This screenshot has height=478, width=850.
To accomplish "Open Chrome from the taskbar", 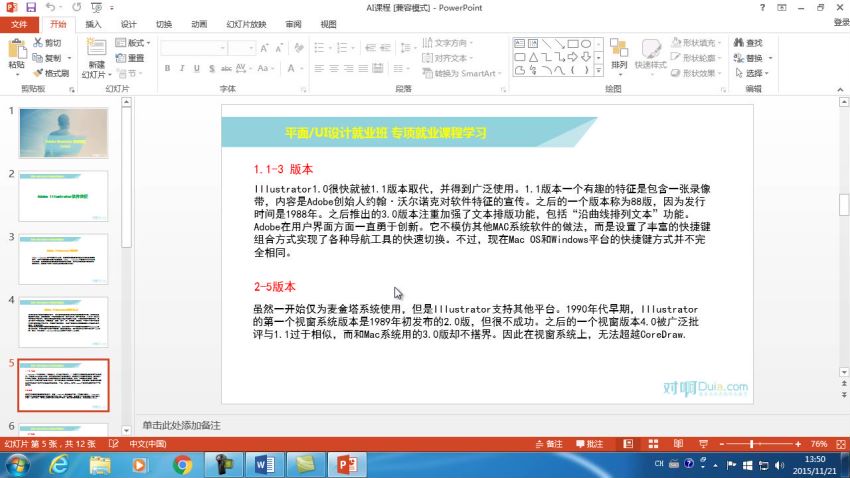I will point(182,464).
